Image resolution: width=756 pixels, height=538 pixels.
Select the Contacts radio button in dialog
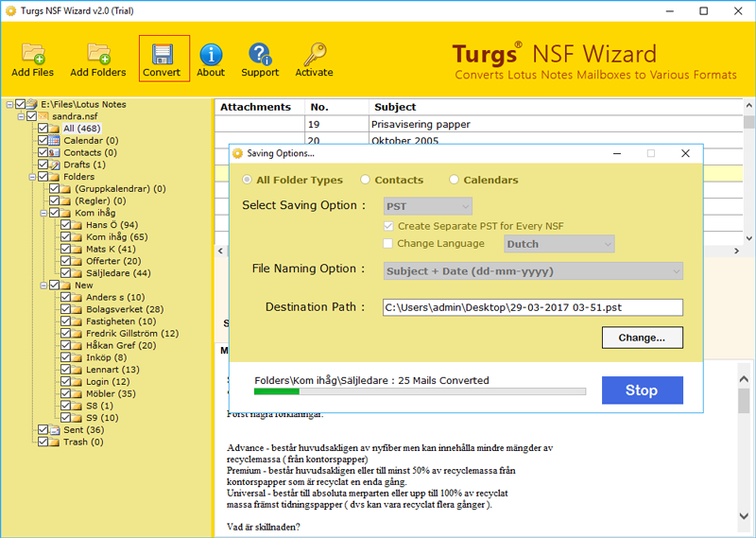365,180
